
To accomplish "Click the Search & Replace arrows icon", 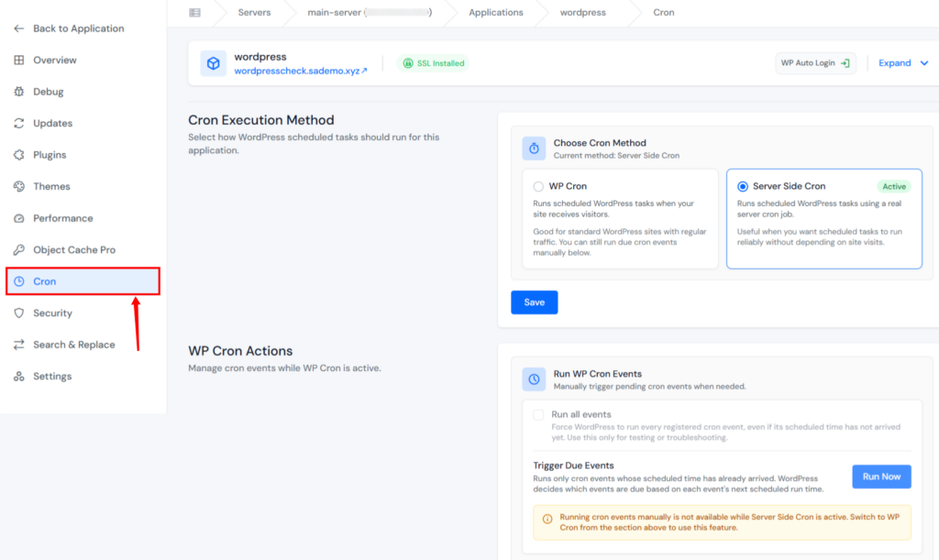I will pyautogui.click(x=19, y=345).
